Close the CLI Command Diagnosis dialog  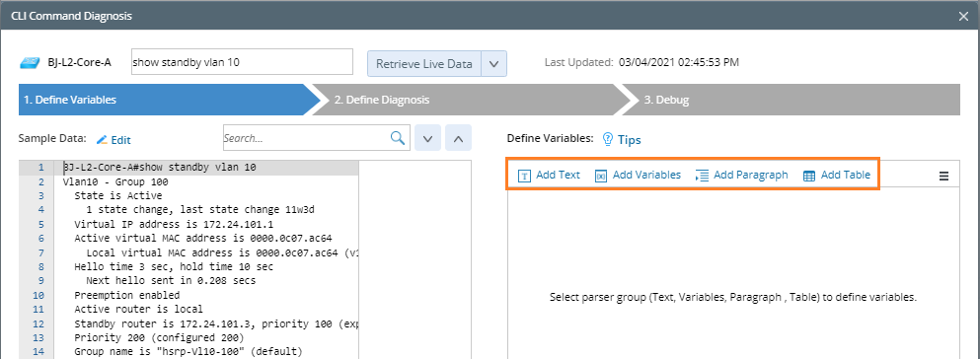pyautogui.click(x=963, y=16)
